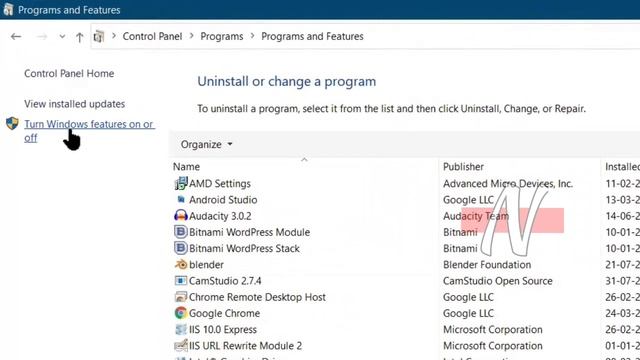The image size is (640, 360).
Task: Select Chrome Remote Desktop Host entry
Action: point(257,297)
